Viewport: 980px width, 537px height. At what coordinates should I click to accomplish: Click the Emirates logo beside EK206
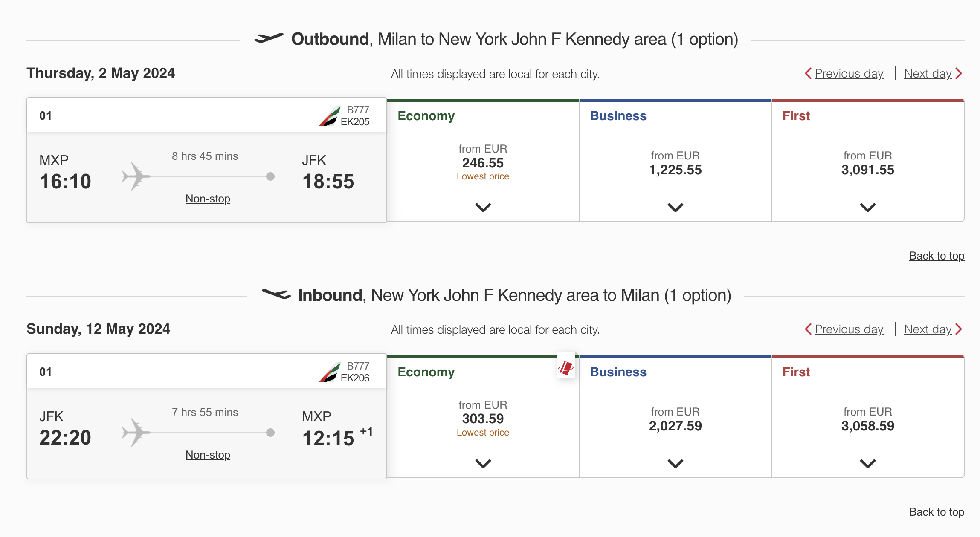(330, 372)
